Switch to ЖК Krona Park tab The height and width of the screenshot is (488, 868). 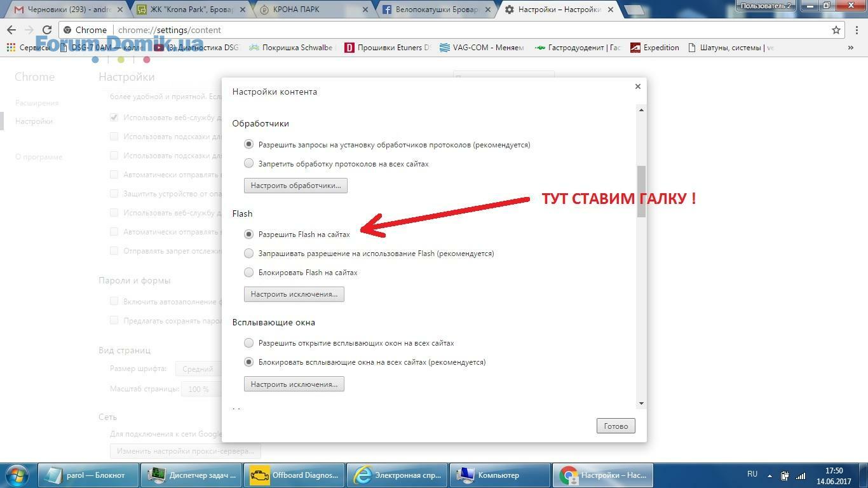coord(189,10)
